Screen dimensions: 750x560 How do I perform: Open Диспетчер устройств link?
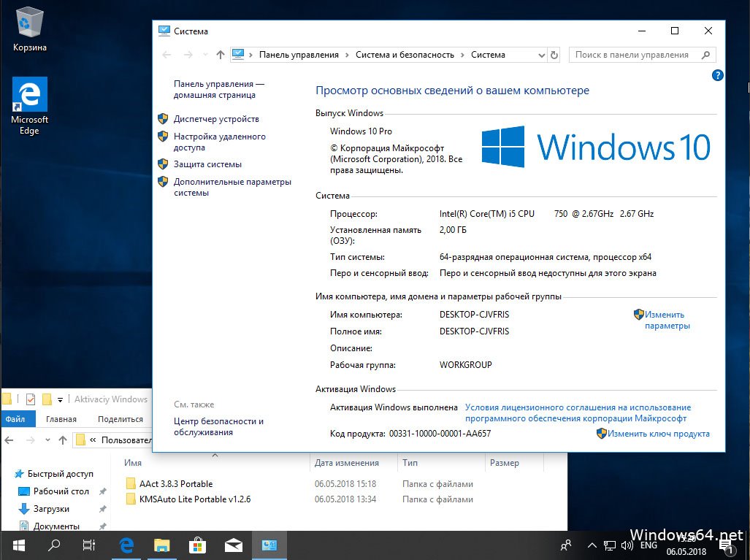point(216,119)
